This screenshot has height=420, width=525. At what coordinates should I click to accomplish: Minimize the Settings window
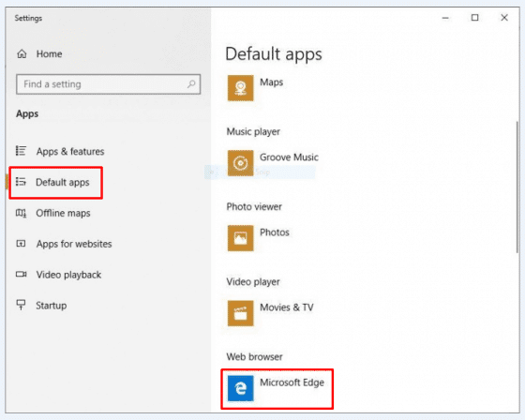click(445, 18)
